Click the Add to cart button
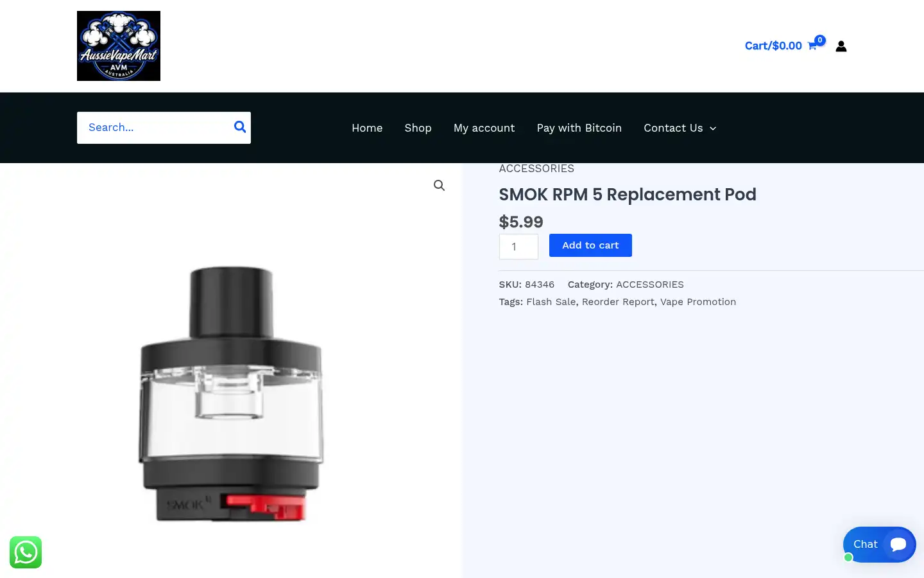924x578 pixels. pyautogui.click(x=590, y=245)
